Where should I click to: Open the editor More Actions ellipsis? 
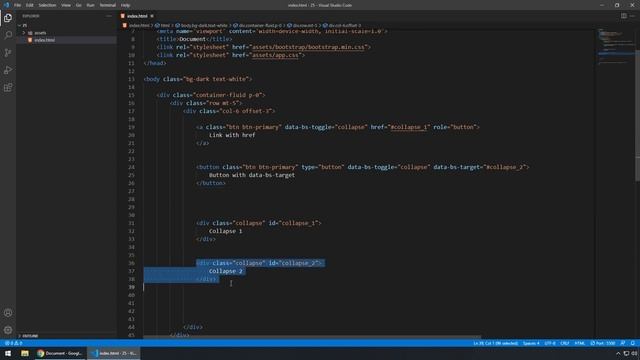click(633, 16)
